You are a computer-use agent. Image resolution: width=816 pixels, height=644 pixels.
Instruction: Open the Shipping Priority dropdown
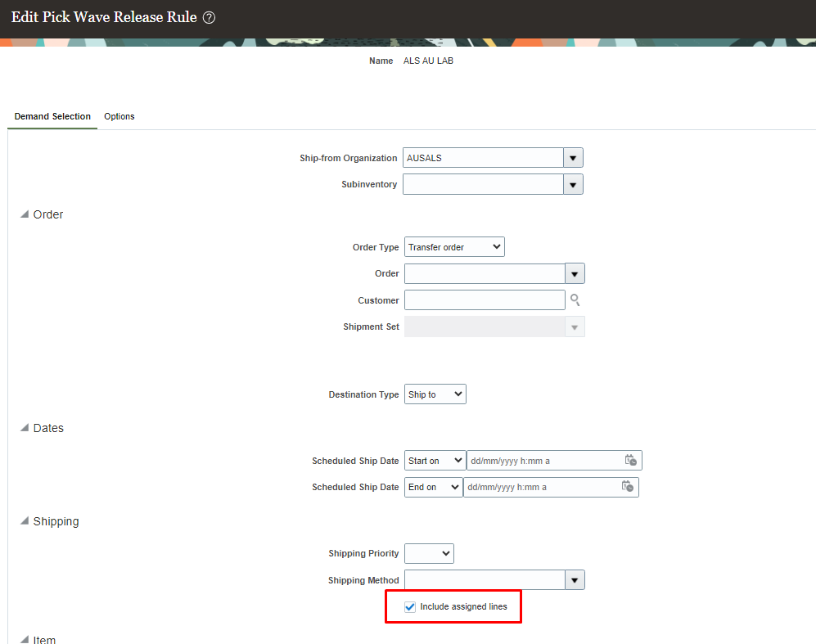point(429,553)
